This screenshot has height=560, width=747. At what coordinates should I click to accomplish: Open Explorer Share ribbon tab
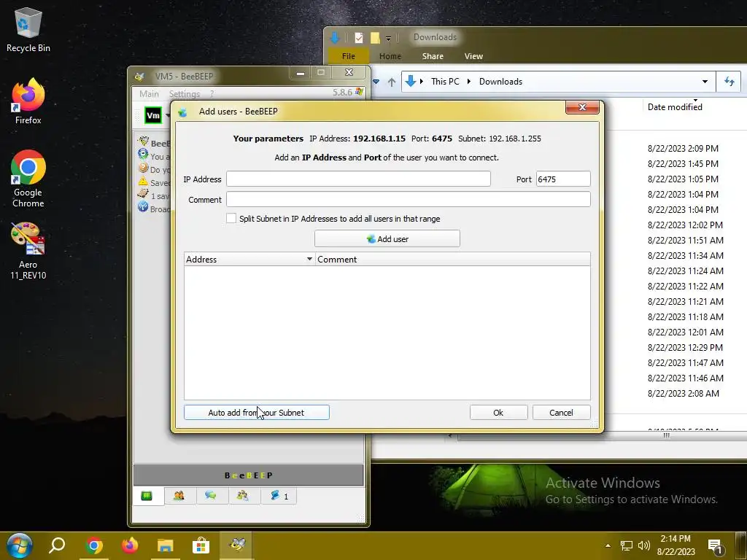[433, 55]
